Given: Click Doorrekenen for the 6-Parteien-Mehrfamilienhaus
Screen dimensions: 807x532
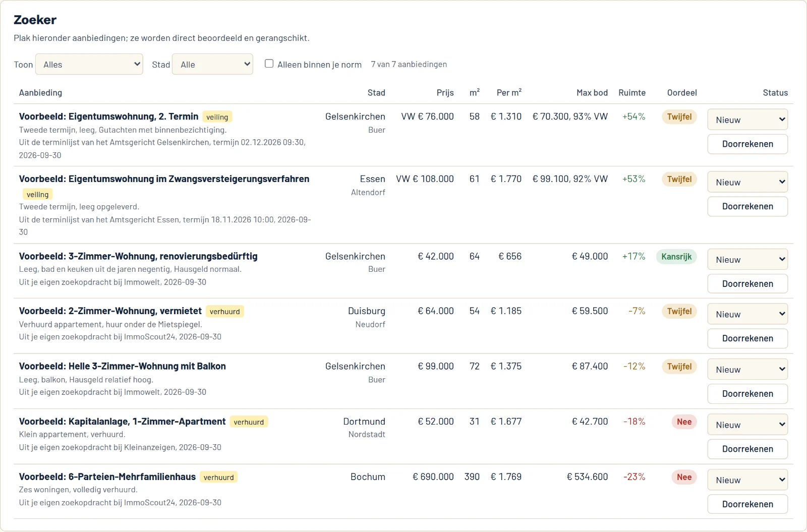Looking at the screenshot, I should pos(747,504).
